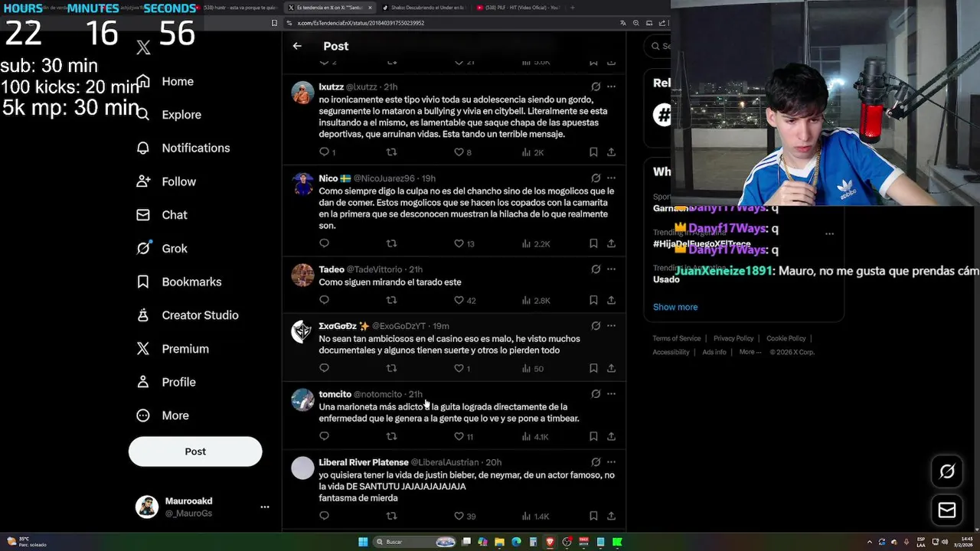Viewport: 980px width, 551px height.
Task: Ask Grok about Nico's post
Action: click(x=596, y=178)
